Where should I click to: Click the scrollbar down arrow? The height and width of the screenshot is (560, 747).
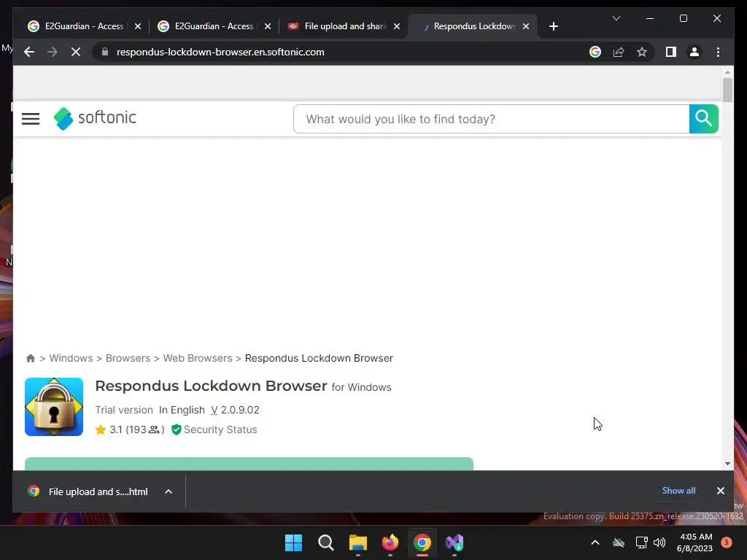(x=727, y=463)
